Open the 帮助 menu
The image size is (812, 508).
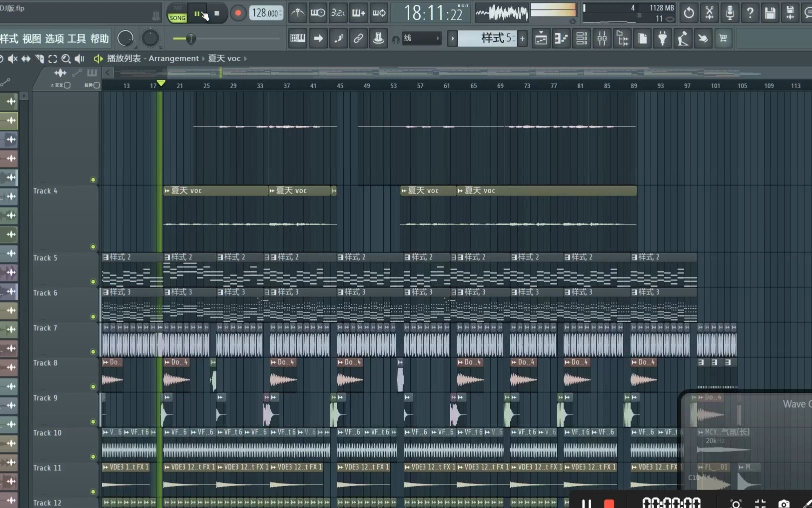tap(99, 38)
